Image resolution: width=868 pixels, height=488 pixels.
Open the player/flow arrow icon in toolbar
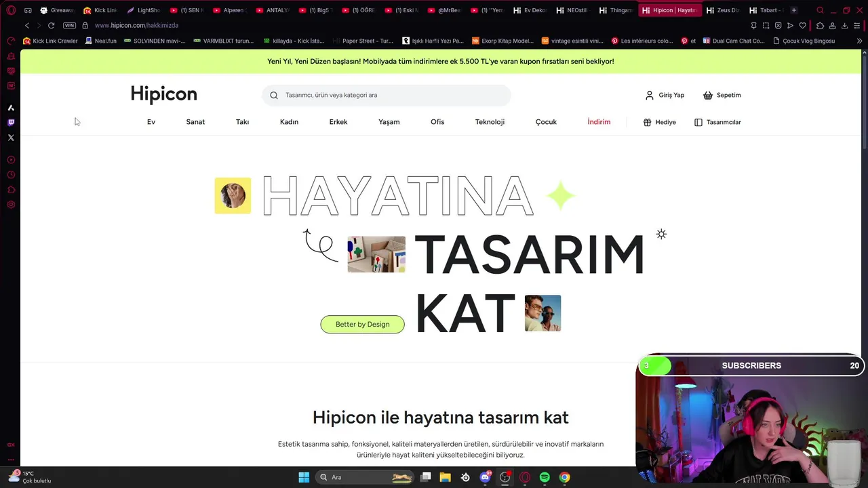coord(790,26)
